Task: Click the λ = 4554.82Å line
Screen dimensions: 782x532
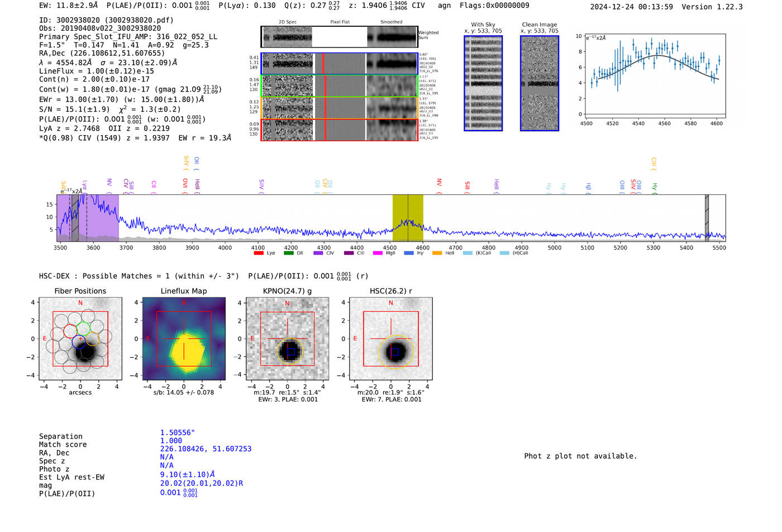Action: tap(108, 63)
